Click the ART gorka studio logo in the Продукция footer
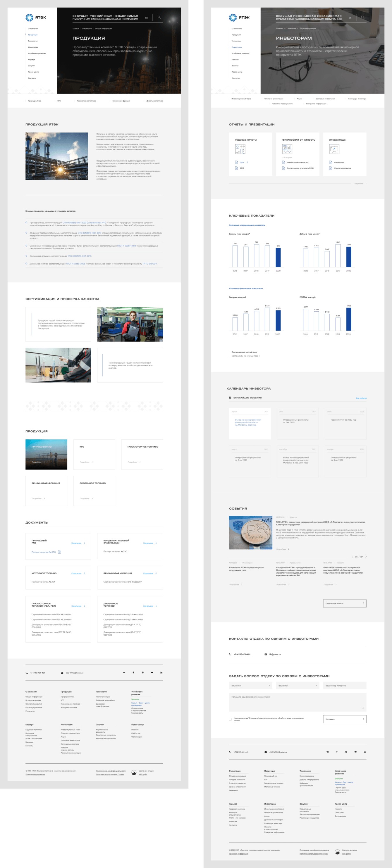This screenshot has width=392, height=868. 134,773
